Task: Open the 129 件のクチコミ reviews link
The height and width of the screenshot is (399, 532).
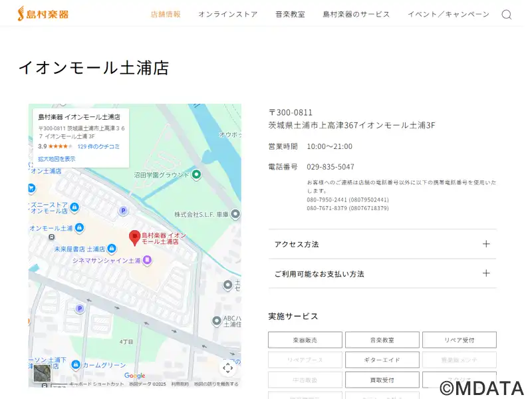Action: coord(98,146)
